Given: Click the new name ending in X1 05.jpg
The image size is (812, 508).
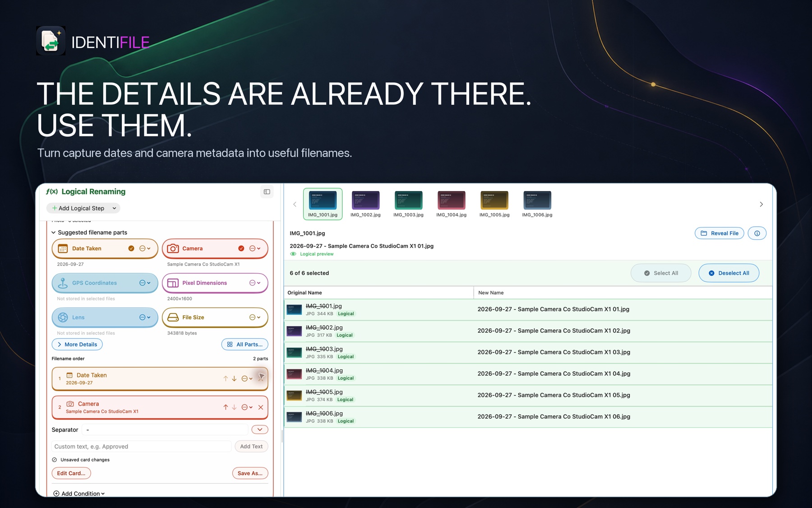Looking at the screenshot, I should point(554,395).
